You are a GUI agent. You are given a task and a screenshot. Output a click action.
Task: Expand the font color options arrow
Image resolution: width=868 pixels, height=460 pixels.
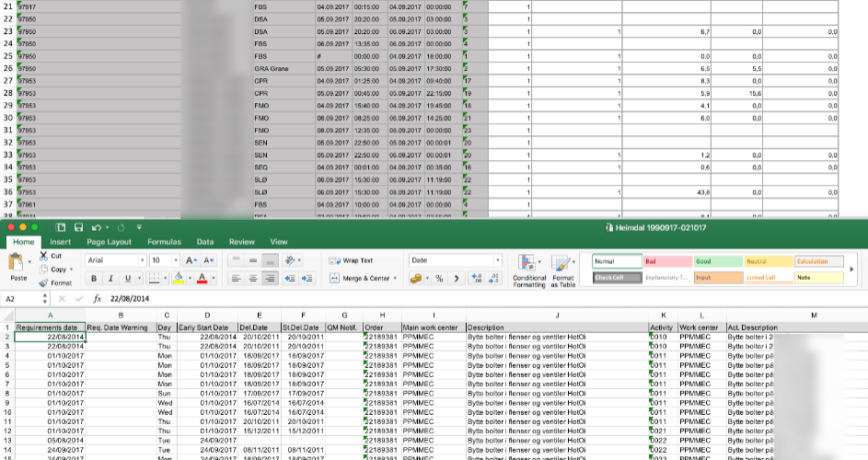coord(214,278)
